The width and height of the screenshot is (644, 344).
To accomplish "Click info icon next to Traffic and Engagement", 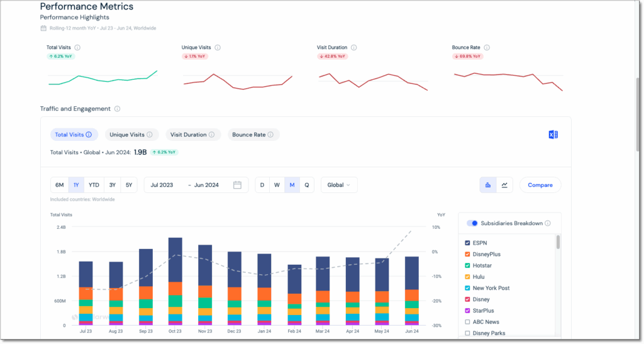I will pos(118,109).
